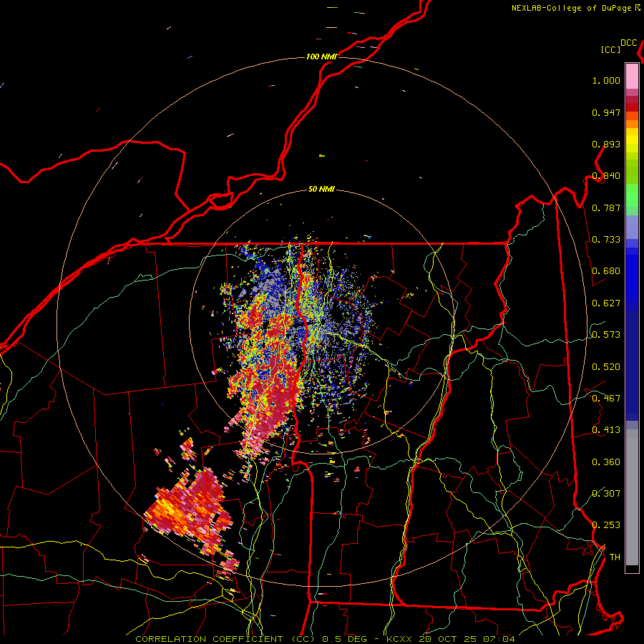The height and width of the screenshot is (644, 644).
Task: Click the 0.840 legend value
Action: 606,176
